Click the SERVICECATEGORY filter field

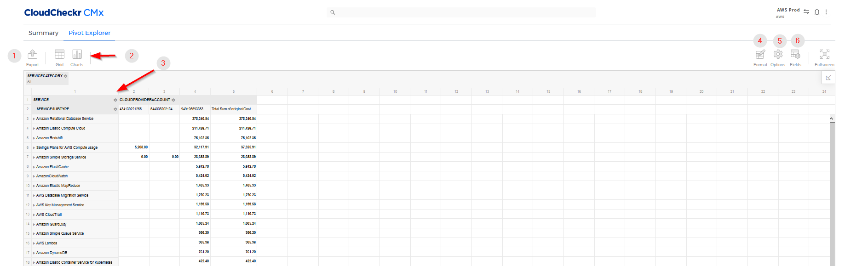pyautogui.click(x=46, y=78)
